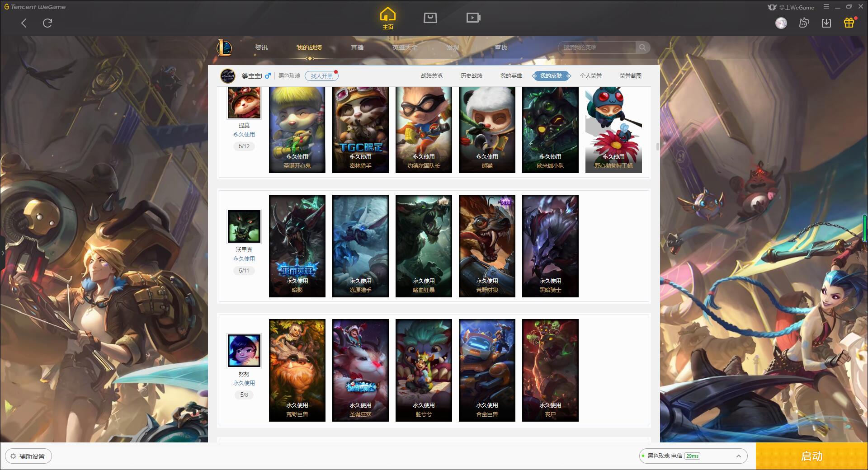Open the 圣诞开心鬼 Teemo skin
The width and height of the screenshot is (868, 470).
point(297,130)
